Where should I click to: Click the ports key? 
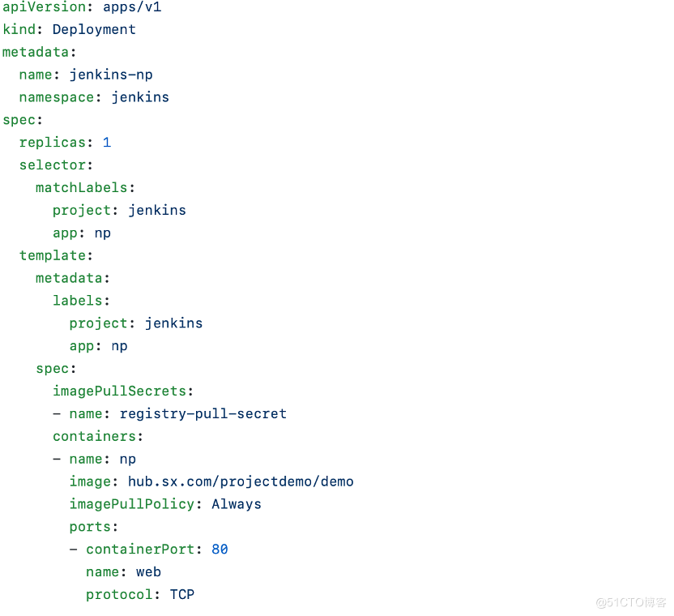pyautogui.click(x=90, y=527)
